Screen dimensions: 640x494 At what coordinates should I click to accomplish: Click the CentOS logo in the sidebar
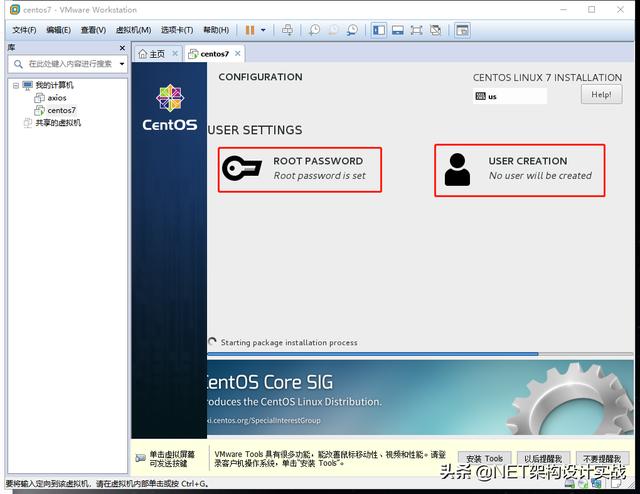[170, 108]
